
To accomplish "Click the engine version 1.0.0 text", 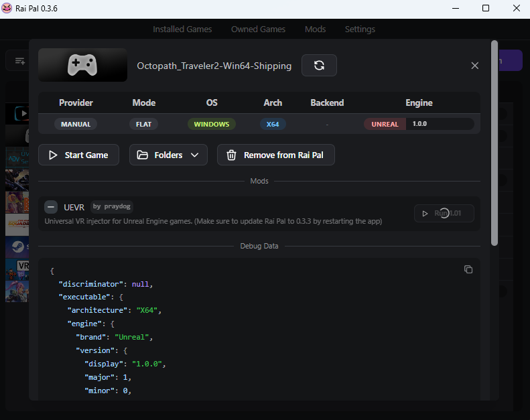I will 419,124.
